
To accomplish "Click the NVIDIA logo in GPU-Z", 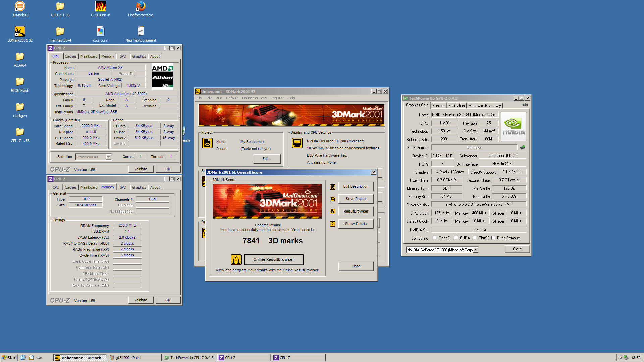I will click(514, 126).
